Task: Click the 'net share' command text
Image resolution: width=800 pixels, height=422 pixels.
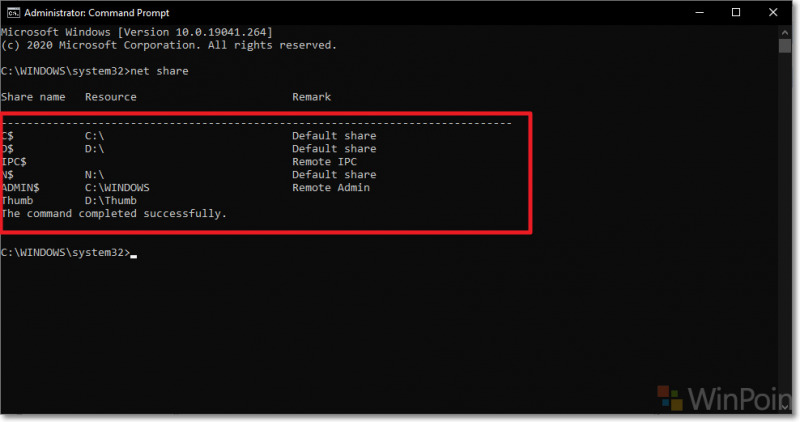Action: 159,71
